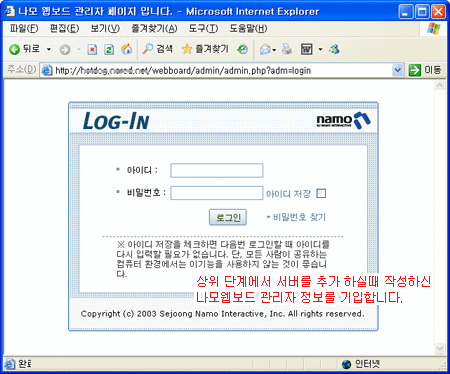Open the 도구(T) menu
Screen dimensions: 450x374
pos(203,29)
